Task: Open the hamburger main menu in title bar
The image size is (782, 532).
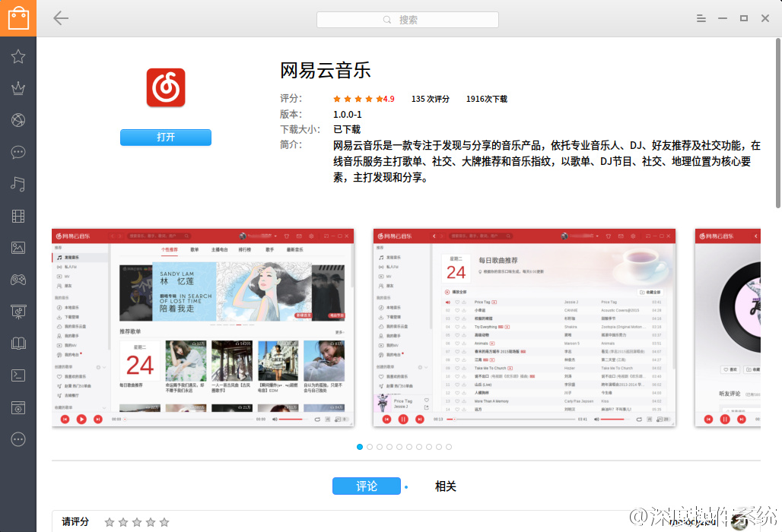Action: (x=701, y=19)
